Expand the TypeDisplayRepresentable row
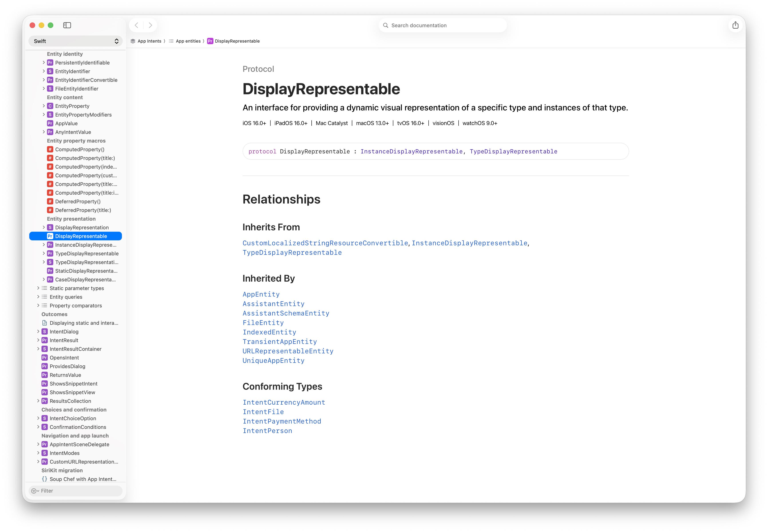 [x=44, y=253]
